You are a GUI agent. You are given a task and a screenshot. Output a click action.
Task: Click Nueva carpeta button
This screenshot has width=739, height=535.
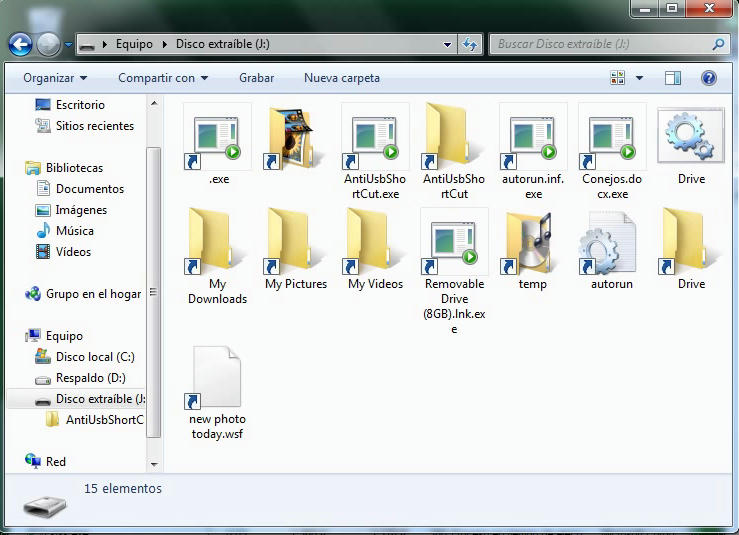tap(342, 78)
